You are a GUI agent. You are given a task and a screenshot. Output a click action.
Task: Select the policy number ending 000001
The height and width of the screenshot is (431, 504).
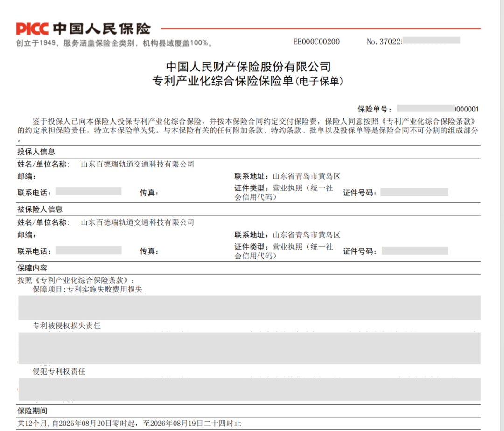437,109
